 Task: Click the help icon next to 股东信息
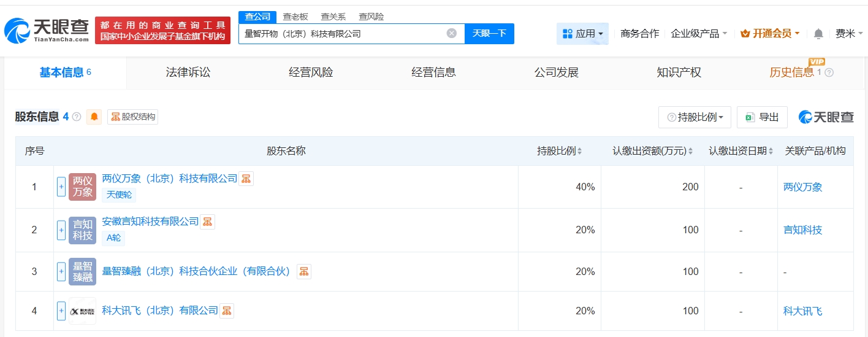coord(77,117)
